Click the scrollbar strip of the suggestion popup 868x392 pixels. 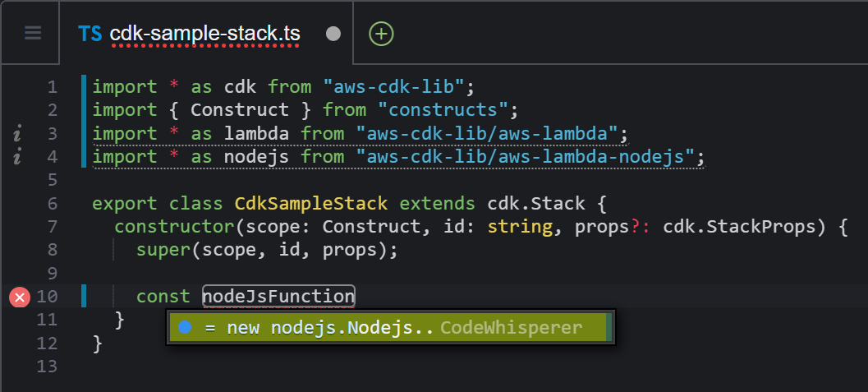pyautogui.click(x=609, y=327)
